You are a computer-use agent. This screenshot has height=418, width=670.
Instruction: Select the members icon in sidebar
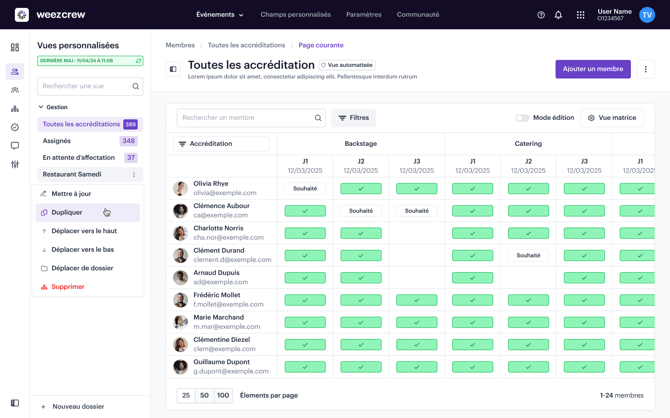[15, 71]
